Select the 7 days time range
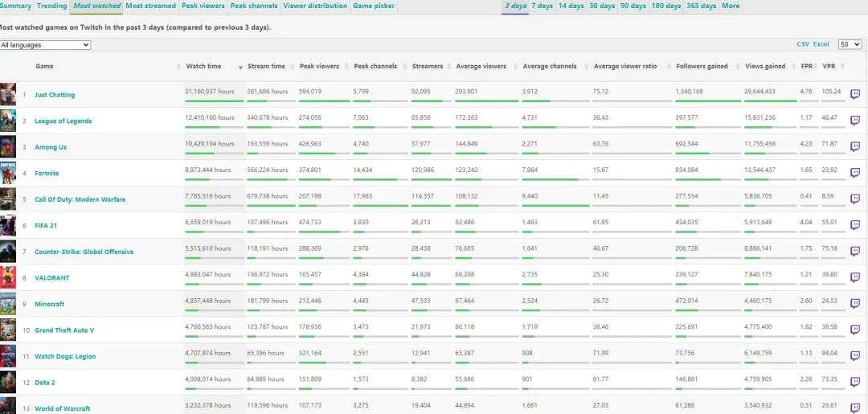The width and height of the screenshot is (868, 414). click(x=542, y=6)
